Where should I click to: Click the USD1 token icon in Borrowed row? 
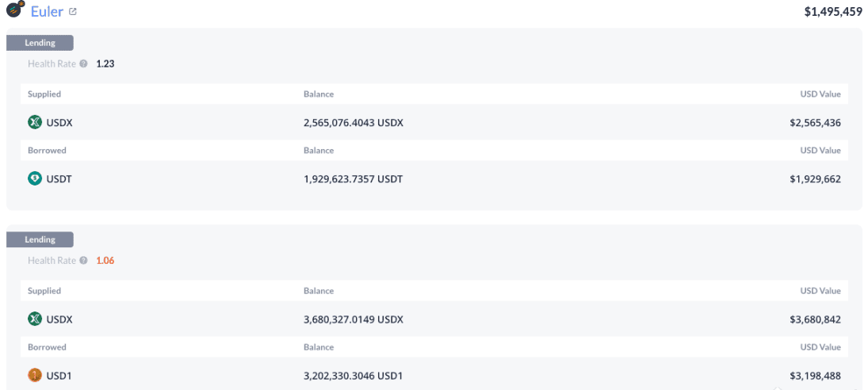pyautogui.click(x=35, y=375)
